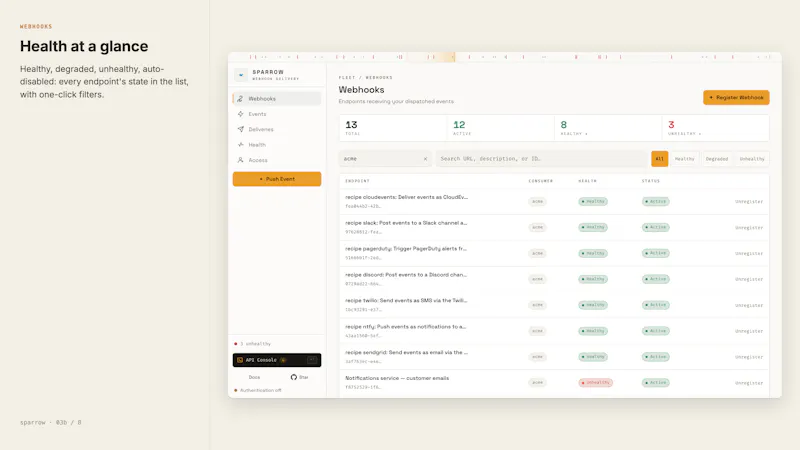
Task: Open the recipe twilio endpoint row
Action: 554,305
